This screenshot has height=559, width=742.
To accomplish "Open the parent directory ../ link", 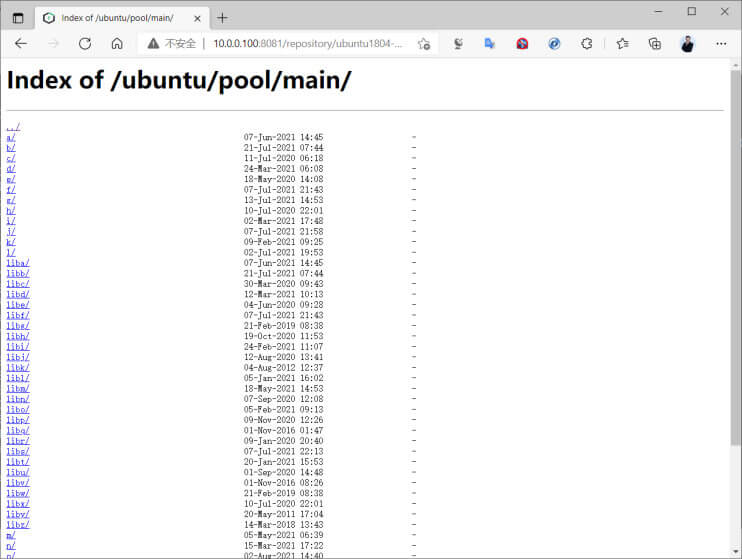I will pyautogui.click(x=13, y=127).
